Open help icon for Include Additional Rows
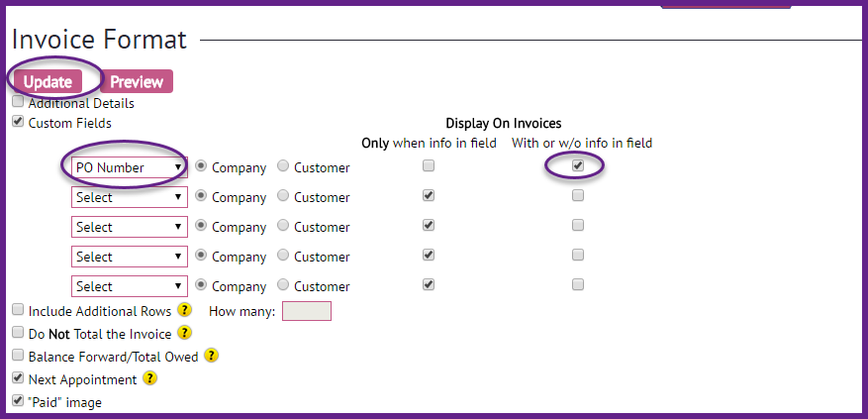Viewport: 868px width, 419px height. (x=185, y=310)
